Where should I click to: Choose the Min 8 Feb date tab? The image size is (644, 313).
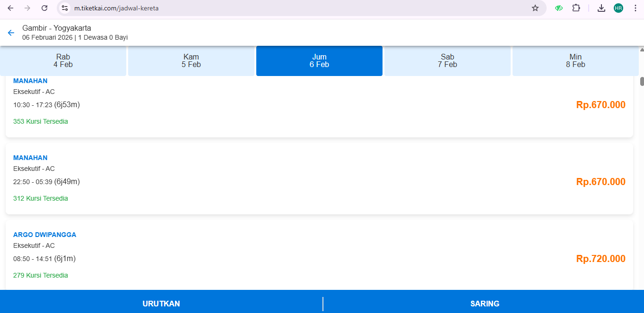point(575,61)
